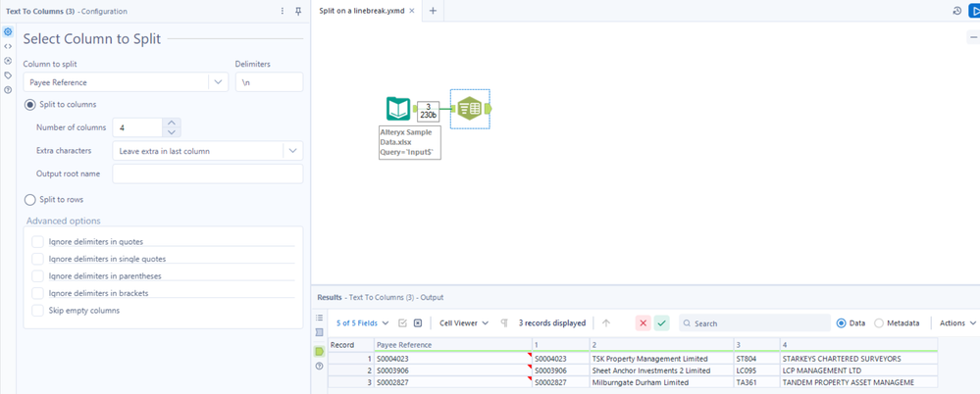Collapse canvas overview with minus button
This screenshot has width=980, height=394.
[974, 37]
